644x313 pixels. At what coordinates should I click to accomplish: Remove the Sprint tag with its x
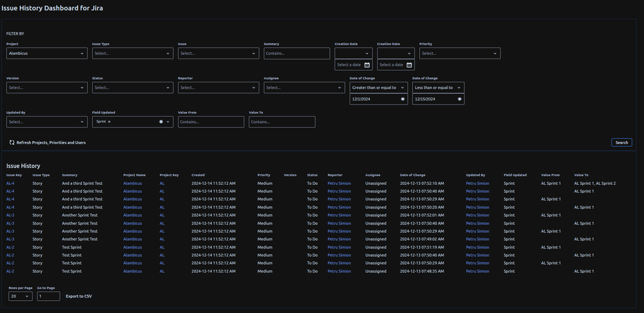coord(109,122)
